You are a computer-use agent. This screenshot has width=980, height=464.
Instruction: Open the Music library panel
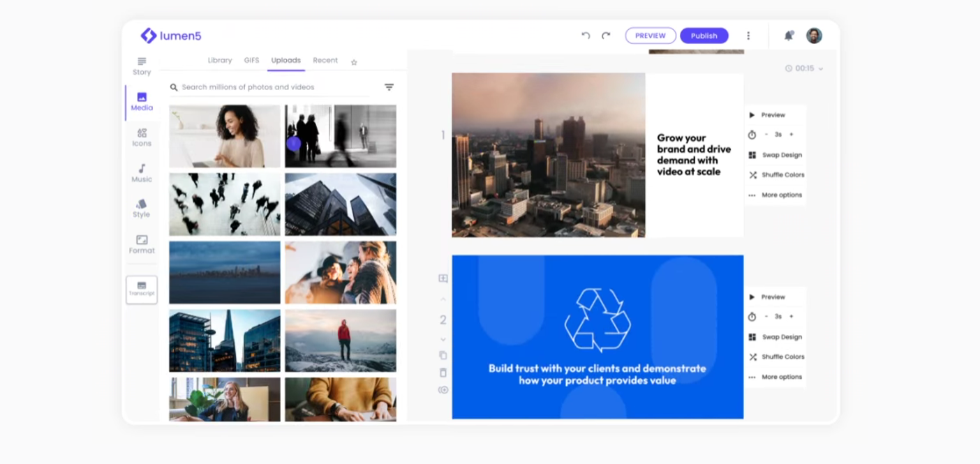click(x=141, y=174)
